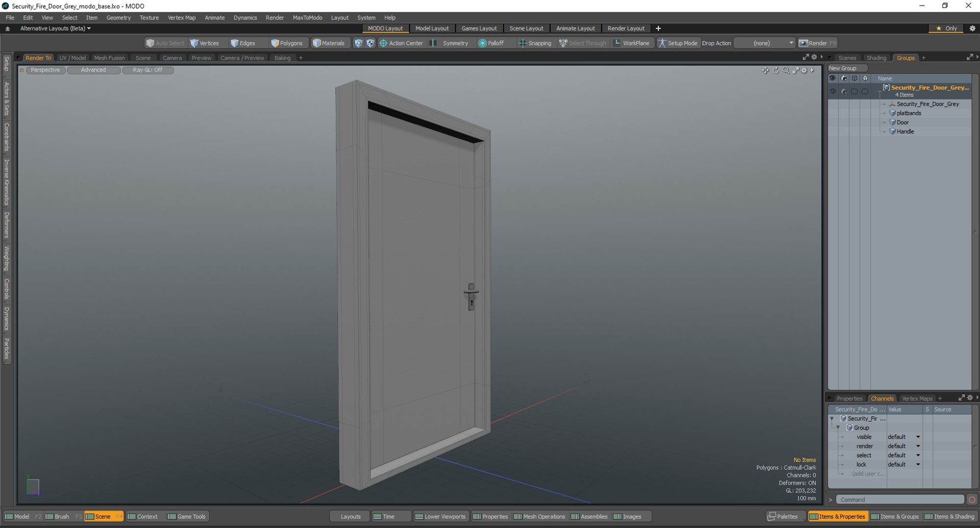Toggle render camera icon of Security_Fire_Door_Grey group

(843, 91)
